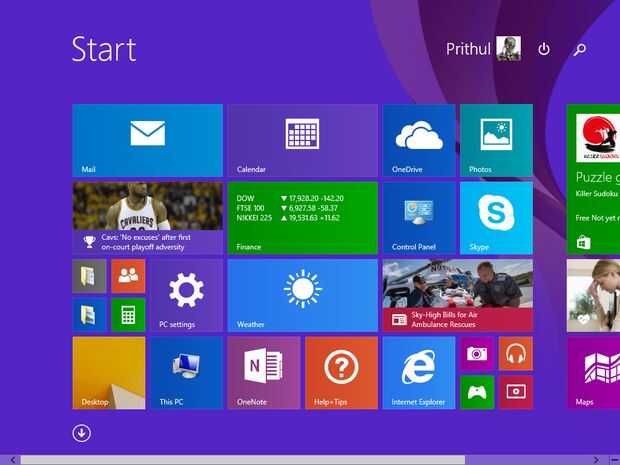Open the small blue Libraries folder tile

pos(89,315)
